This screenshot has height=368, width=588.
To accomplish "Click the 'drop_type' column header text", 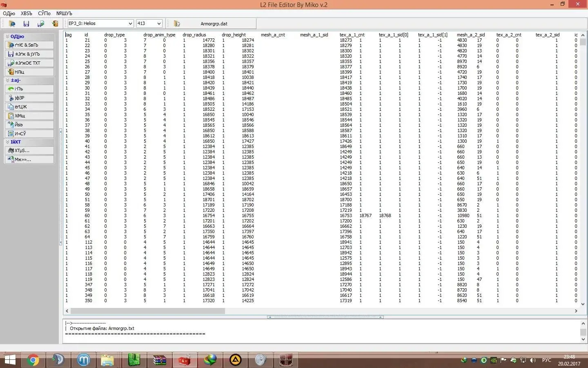I will (114, 35).
